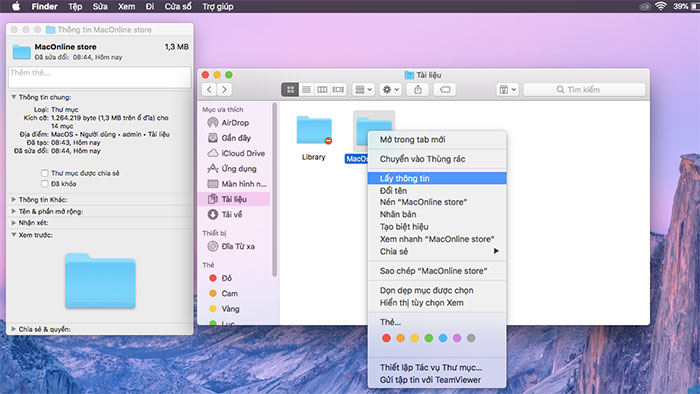Click the Wi-Fi status icon
700x394 pixels.
[x=661, y=6]
